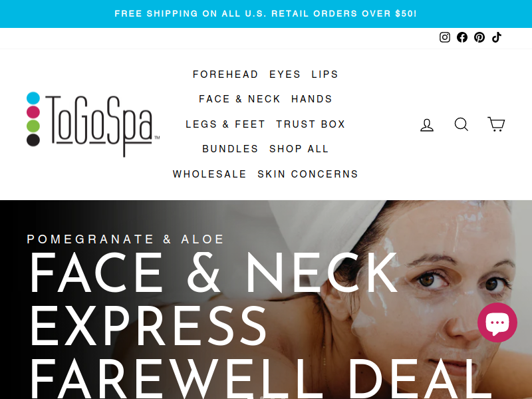The image size is (532, 399).
Task: Open the TikTok social link icon
Action: 497,37
